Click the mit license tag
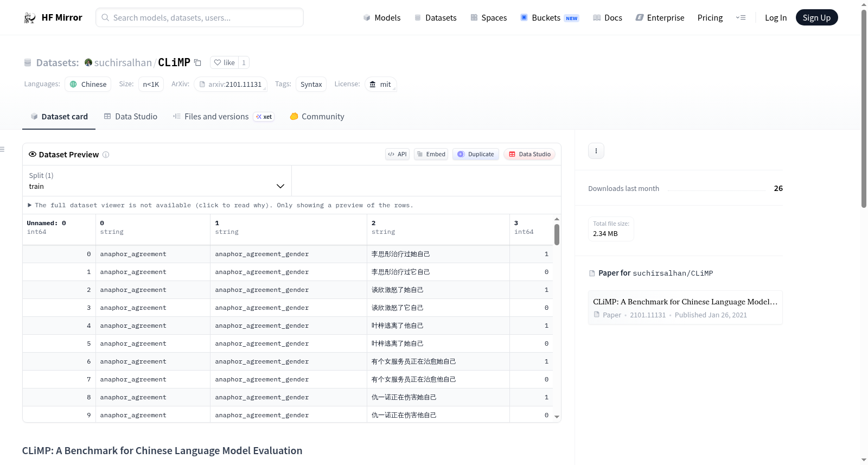The height and width of the screenshot is (465, 868). coord(380,84)
